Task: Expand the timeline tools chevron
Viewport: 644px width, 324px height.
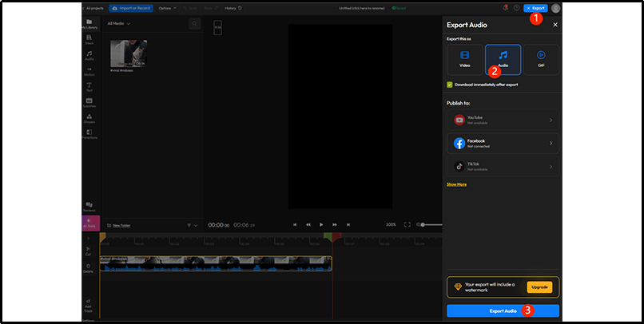Action: coord(88,239)
